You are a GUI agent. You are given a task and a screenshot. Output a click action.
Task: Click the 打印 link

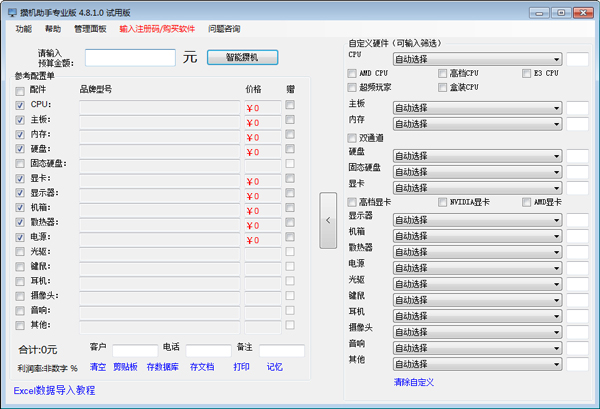click(241, 367)
